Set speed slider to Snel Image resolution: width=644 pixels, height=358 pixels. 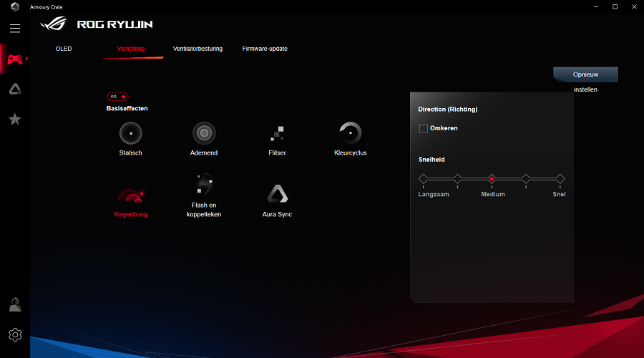pos(560,179)
